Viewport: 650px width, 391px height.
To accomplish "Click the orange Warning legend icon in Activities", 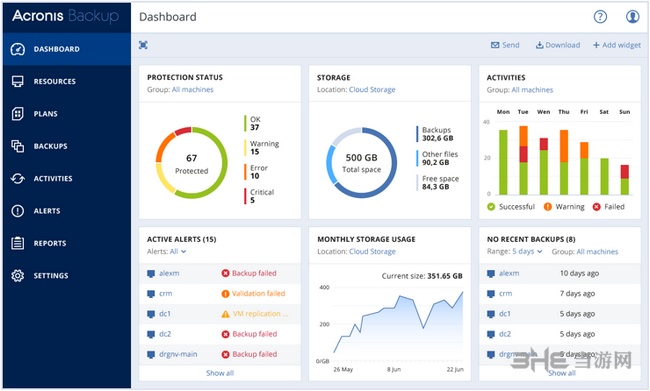I will (x=548, y=206).
